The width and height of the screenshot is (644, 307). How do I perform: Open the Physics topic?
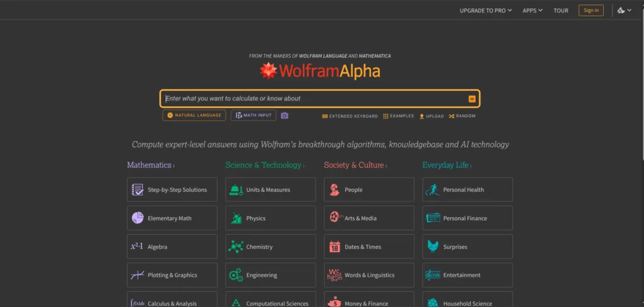click(x=270, y=218)
